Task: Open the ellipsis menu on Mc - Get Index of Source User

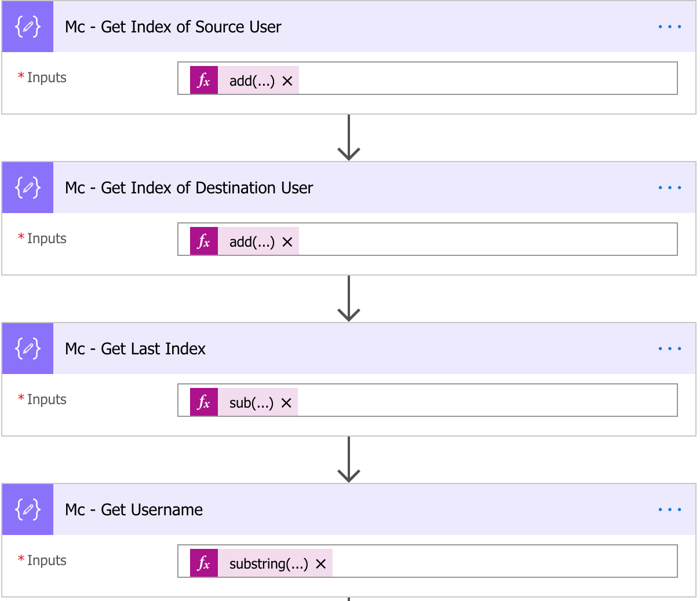Action: click(670, 26)
